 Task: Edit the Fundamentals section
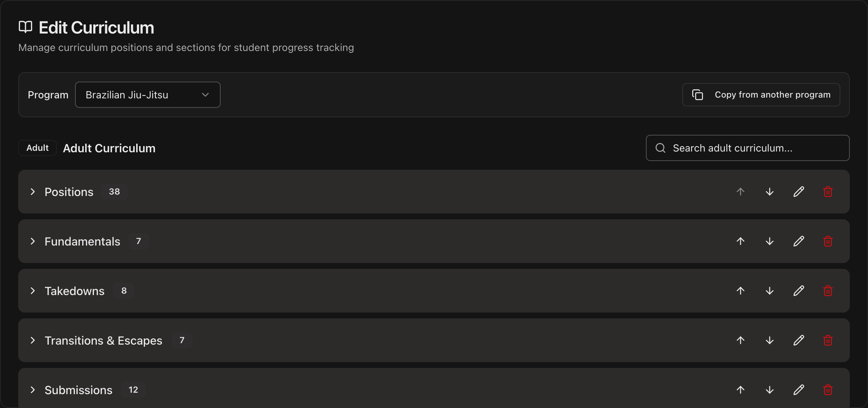(799, 241)
